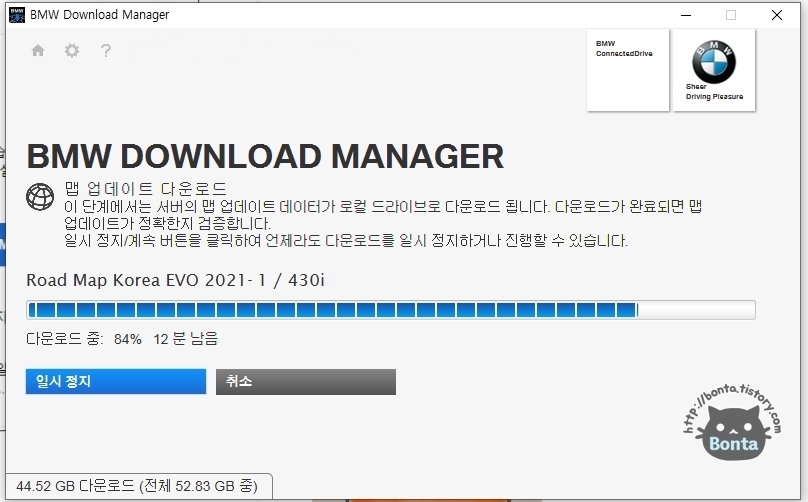Screen dimensions: 808x502
Task: Click the BMW app icon in title bar
Action: pos(16,15)
